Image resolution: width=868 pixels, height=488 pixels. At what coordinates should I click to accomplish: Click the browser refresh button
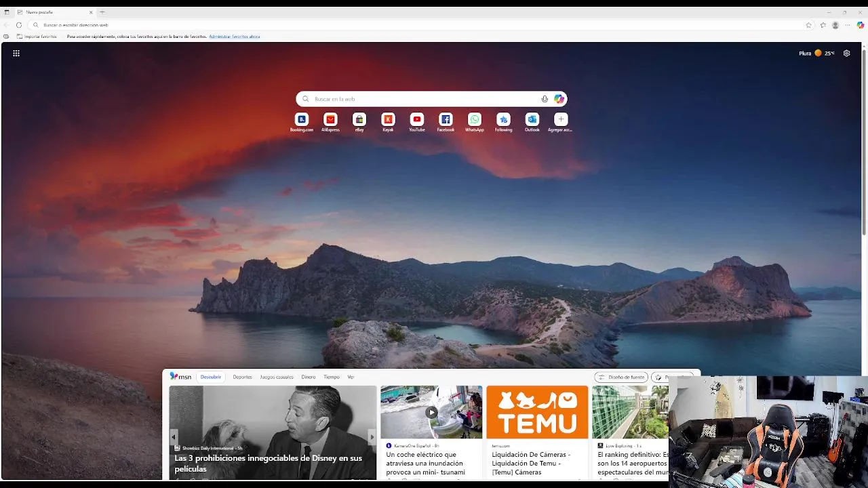coord(19,25)
